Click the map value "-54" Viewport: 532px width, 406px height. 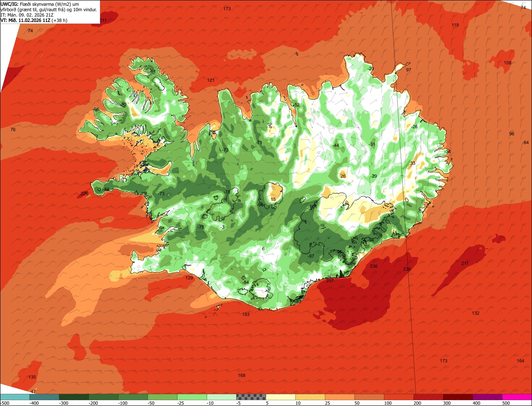pyautogui.click(x=245, y=282)
